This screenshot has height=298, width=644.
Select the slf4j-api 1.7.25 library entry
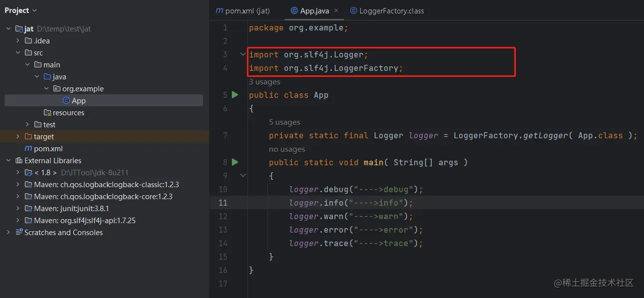point(85,221)
